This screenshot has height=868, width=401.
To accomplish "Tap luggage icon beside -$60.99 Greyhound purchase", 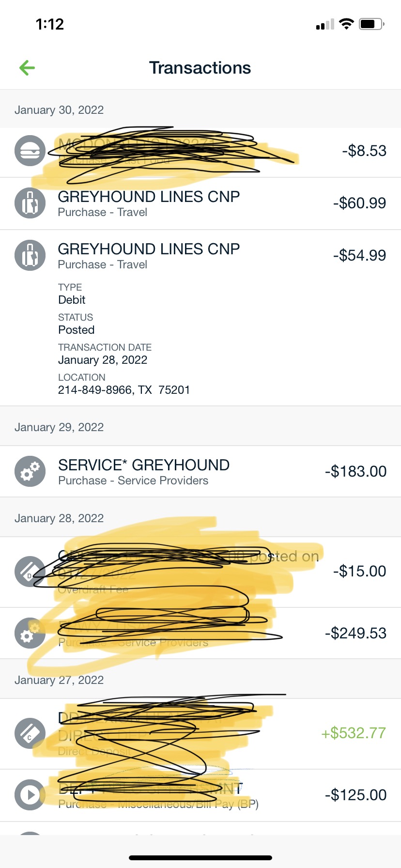I will [30, 203].
